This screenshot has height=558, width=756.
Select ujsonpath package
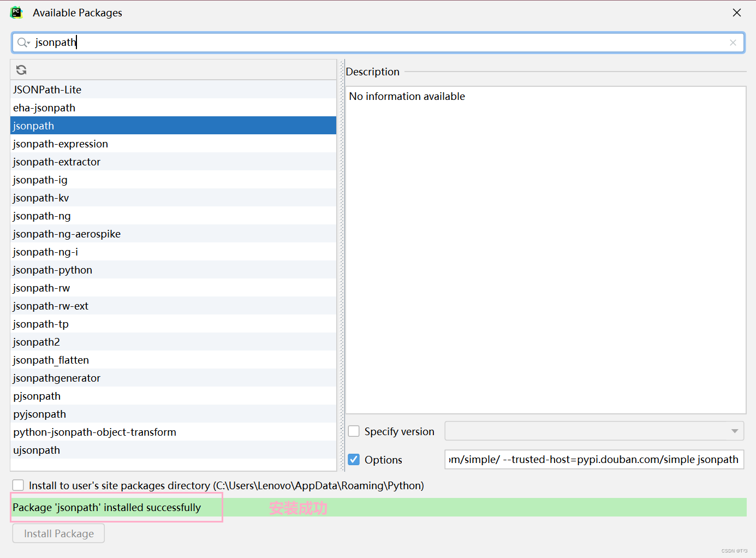[x=173, y=450]
